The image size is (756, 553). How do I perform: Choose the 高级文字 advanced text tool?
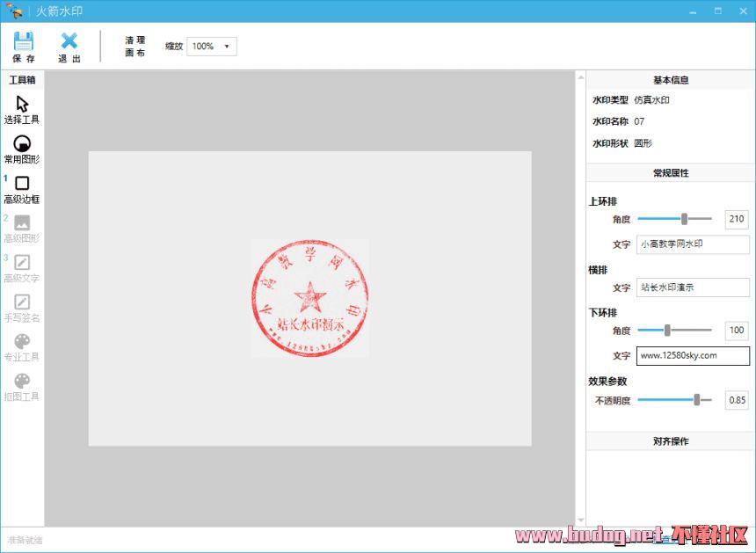pyautogui.click(x=22, y=262)
